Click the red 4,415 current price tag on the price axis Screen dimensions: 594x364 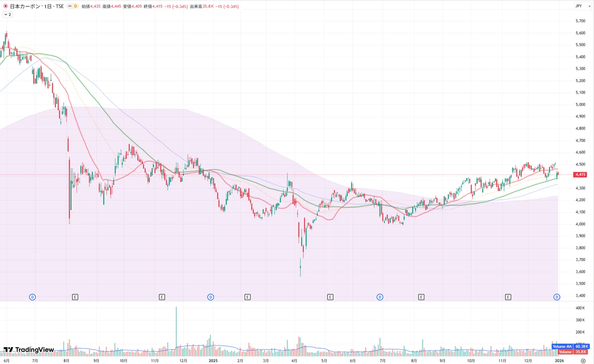pos(580,175)
